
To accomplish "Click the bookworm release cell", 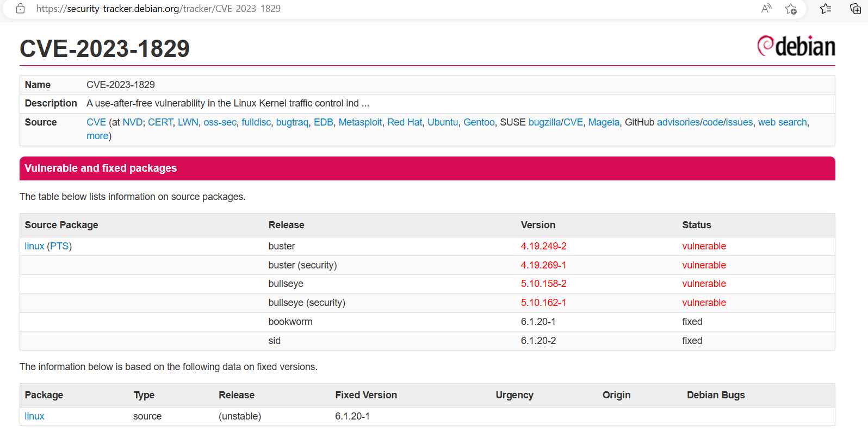I will pos(290,322).
